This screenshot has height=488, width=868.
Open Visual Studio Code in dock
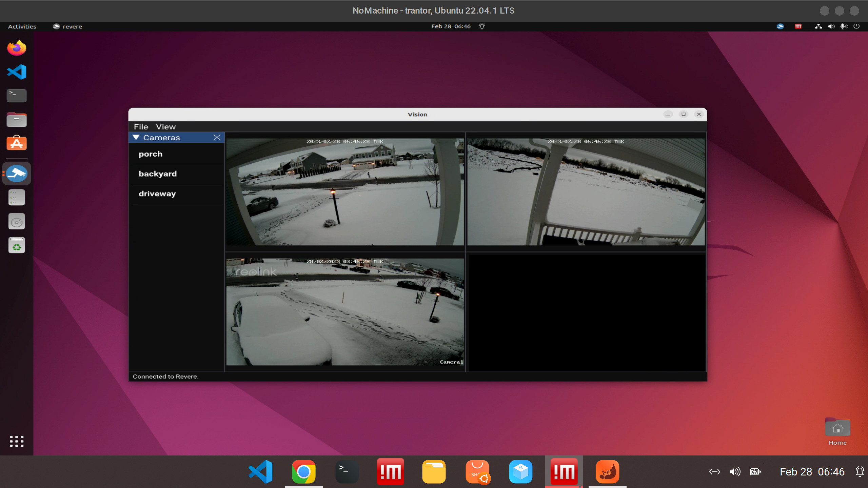pyautogui.click(x=17, y=72)
